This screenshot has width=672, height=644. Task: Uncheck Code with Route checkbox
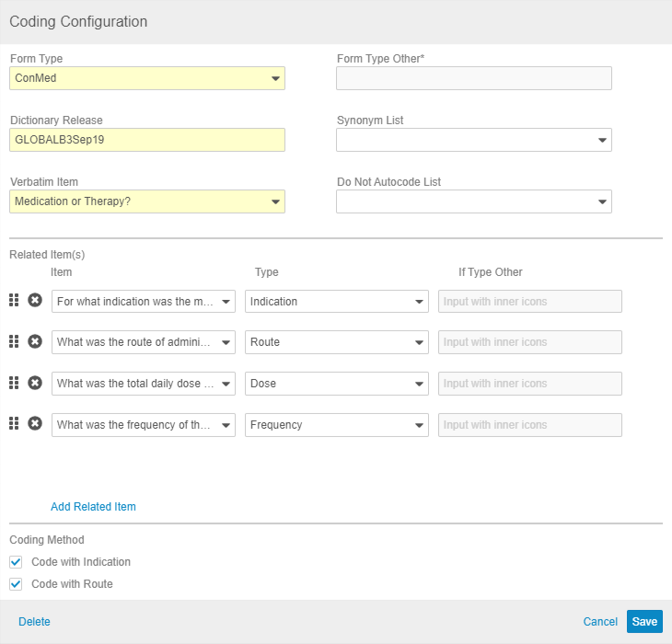pos(16,584)
